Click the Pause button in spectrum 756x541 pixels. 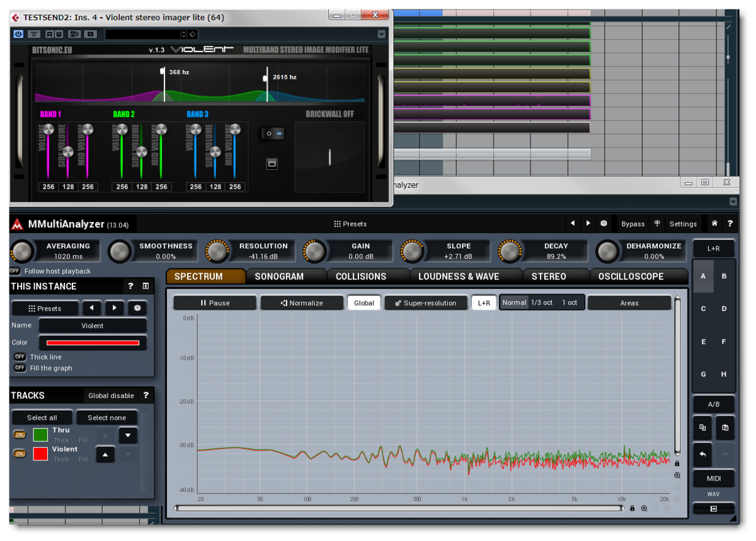coord(215,303)
